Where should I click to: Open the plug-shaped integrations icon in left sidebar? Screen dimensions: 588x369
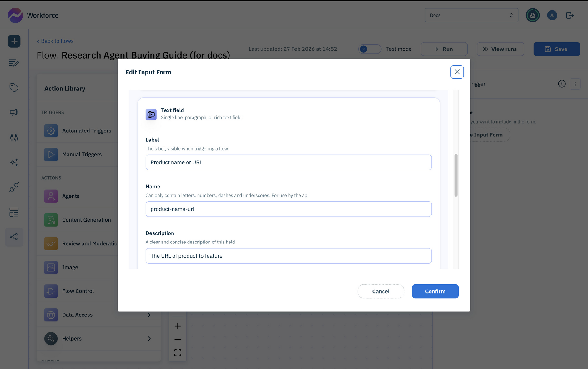tap(14, 187)
